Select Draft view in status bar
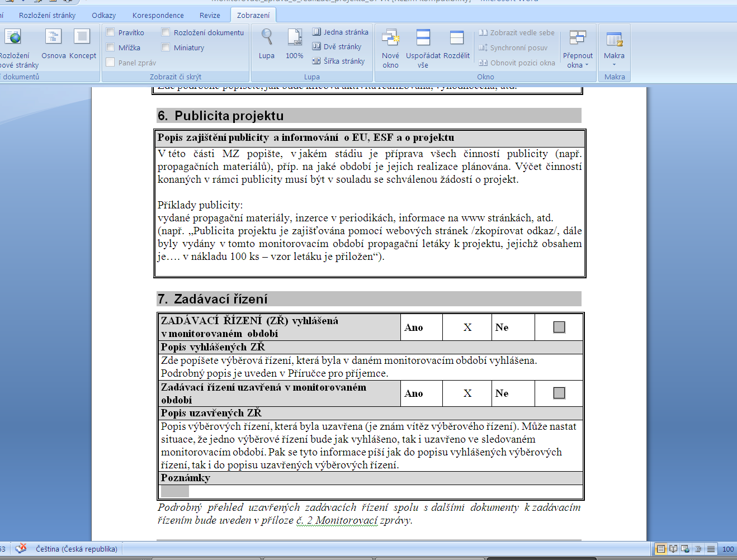737x560 pixels. click(711, 549)
